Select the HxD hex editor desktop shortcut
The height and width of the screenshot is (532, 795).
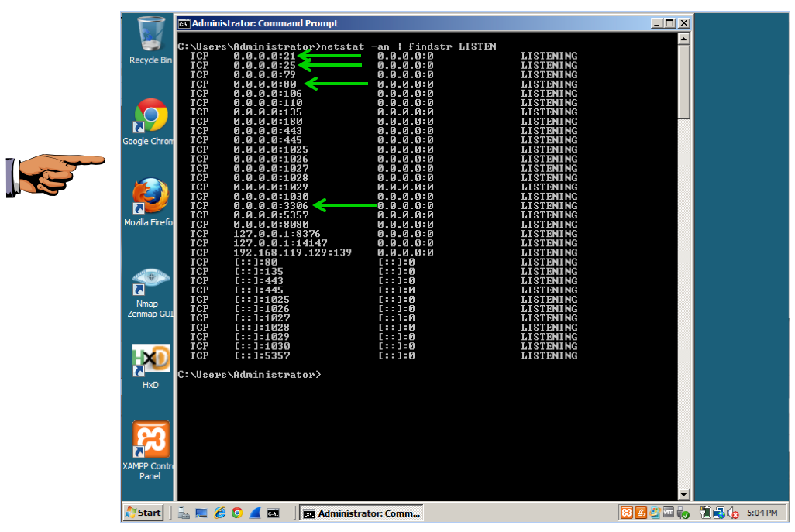pos(150,366)
